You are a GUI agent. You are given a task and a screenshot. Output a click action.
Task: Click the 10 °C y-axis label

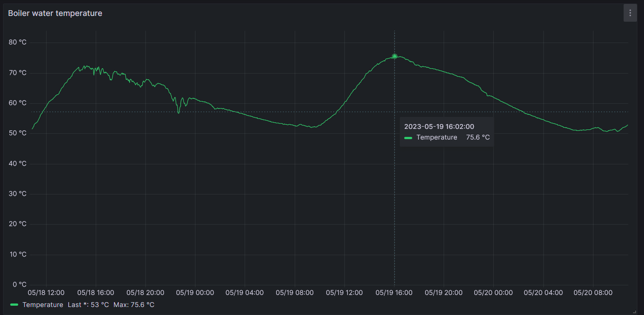click(x=18, y=254)
